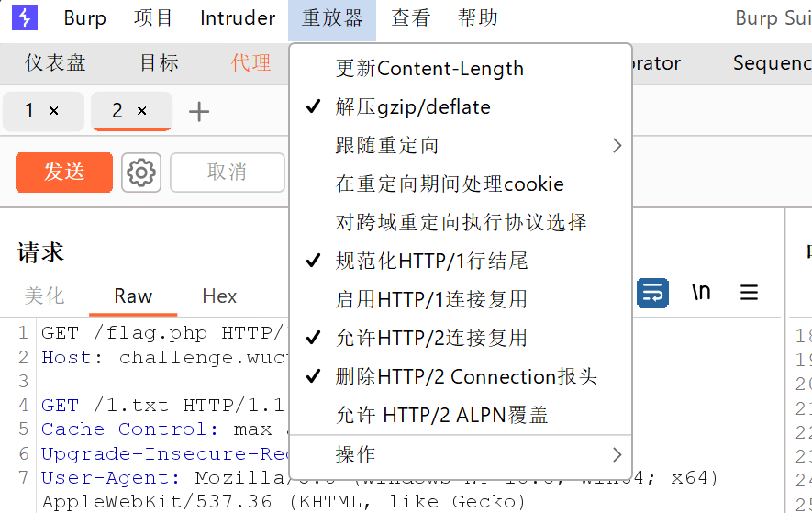Open the 帮助 menu
812x513 pixels.
pyautogui.click(x=477, y=18)
